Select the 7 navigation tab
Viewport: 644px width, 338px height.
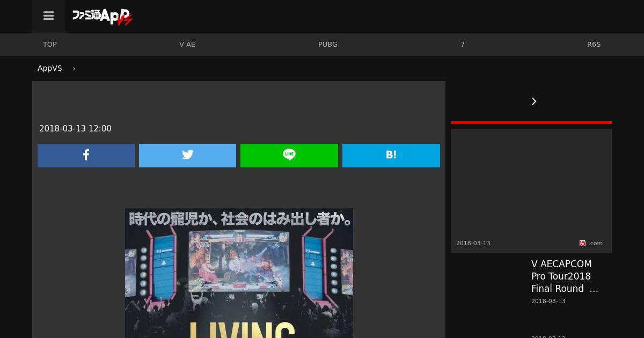(x=463, y=45)
